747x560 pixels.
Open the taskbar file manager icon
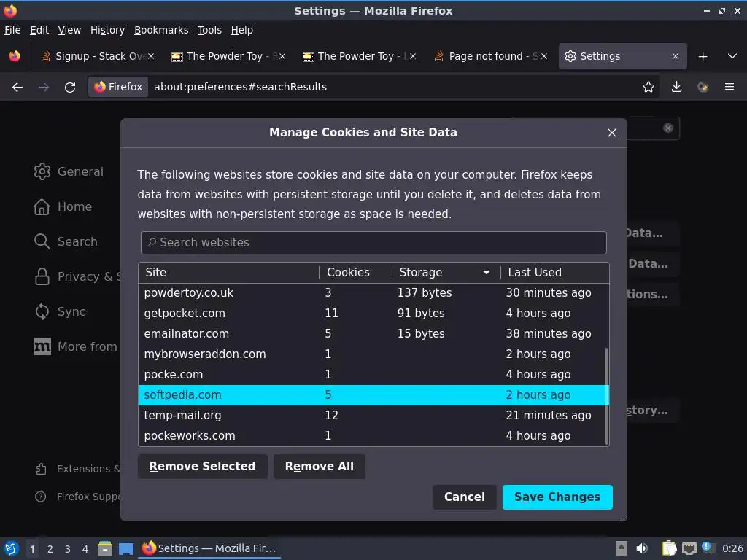coord(105,548)
